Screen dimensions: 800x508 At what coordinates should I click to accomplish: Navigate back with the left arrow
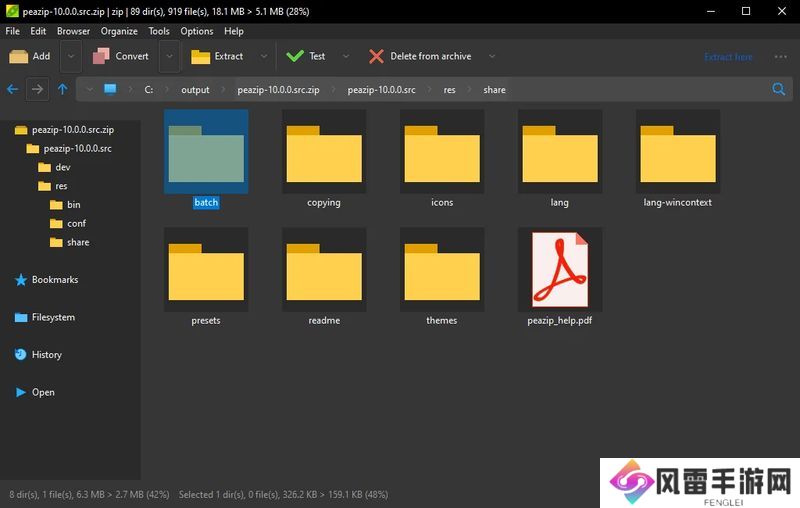click(x=13, y=89)
